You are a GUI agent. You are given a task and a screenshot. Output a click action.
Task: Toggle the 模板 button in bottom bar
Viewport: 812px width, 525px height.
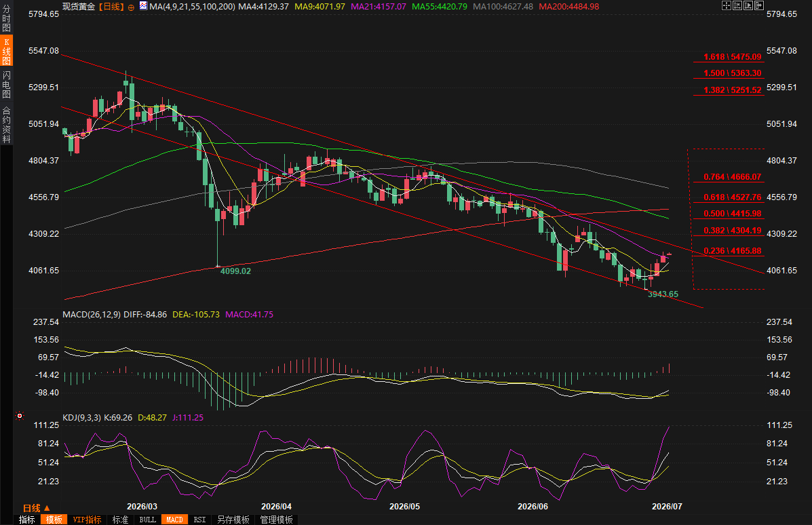pos(54,520)
